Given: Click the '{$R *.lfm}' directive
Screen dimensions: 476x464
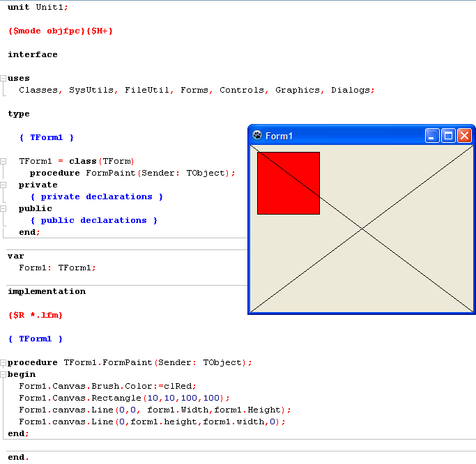Looking at the screenshot, I should point(36,315).
